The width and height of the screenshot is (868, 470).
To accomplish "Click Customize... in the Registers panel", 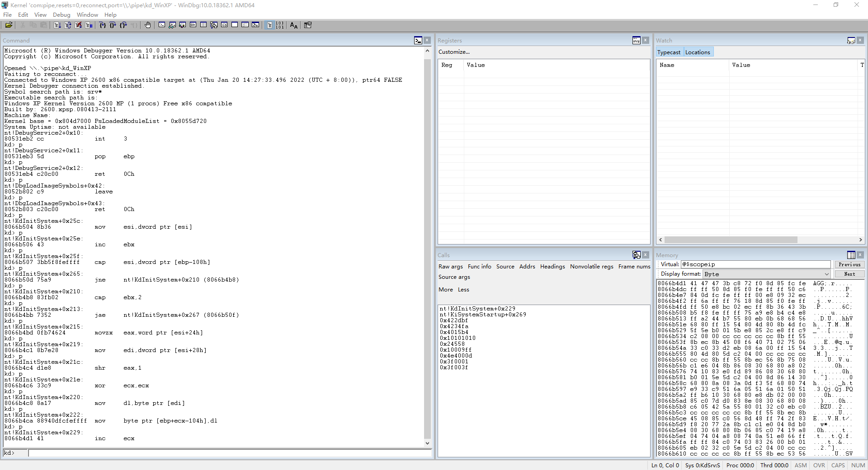I will point(454,52).
